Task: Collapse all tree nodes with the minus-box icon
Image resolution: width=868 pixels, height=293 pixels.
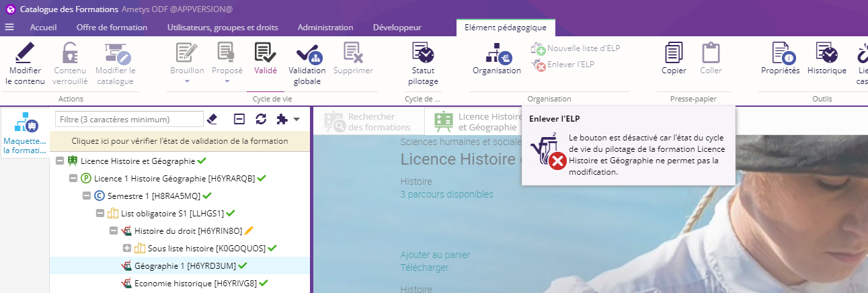Action: pyautogui.click(x=239, y=119)
